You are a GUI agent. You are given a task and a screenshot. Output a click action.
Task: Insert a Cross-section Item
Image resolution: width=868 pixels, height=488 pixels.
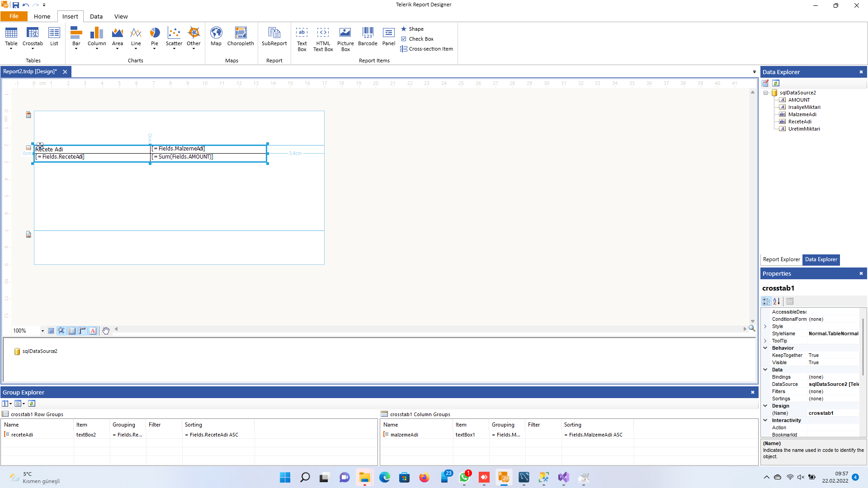[x=426, y=49]
